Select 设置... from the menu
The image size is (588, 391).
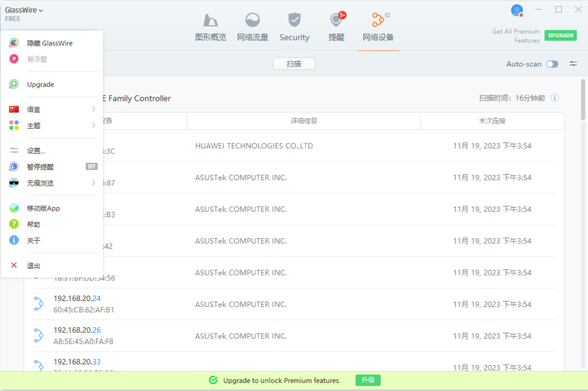point(36,150)
